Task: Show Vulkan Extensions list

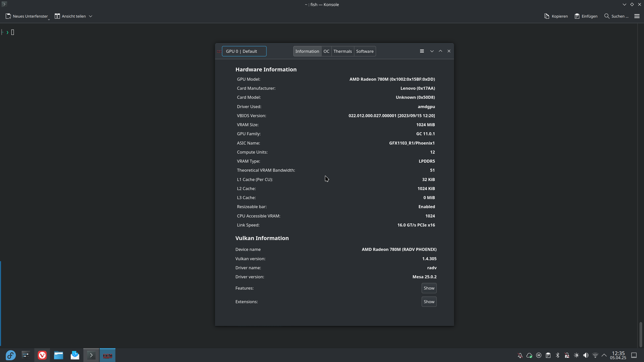Action: click(429, 302)
